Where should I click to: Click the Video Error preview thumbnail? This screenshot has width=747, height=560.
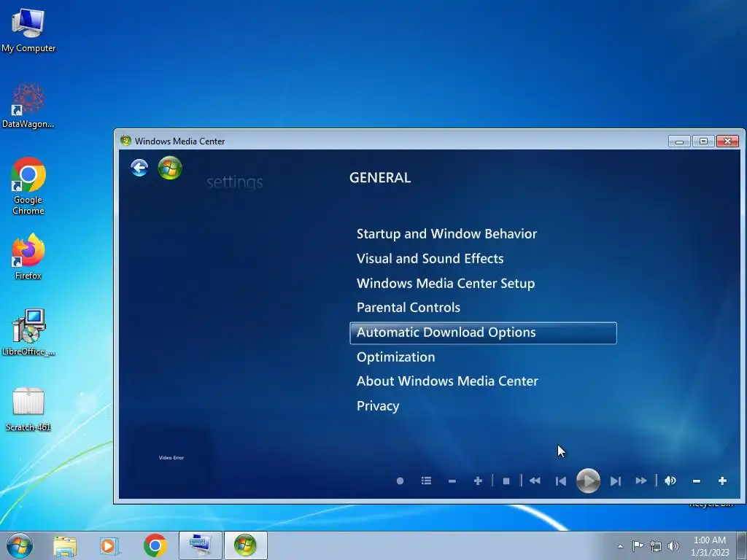[x=171, y=457]
